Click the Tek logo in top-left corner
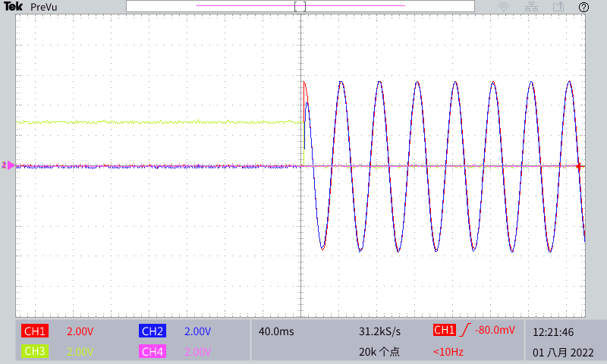Viewport: 607px width, 364px height. point(14,7)
